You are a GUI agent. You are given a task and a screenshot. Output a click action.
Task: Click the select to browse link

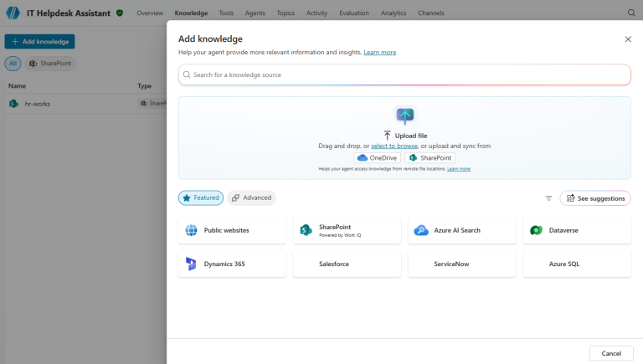[394, 146]
